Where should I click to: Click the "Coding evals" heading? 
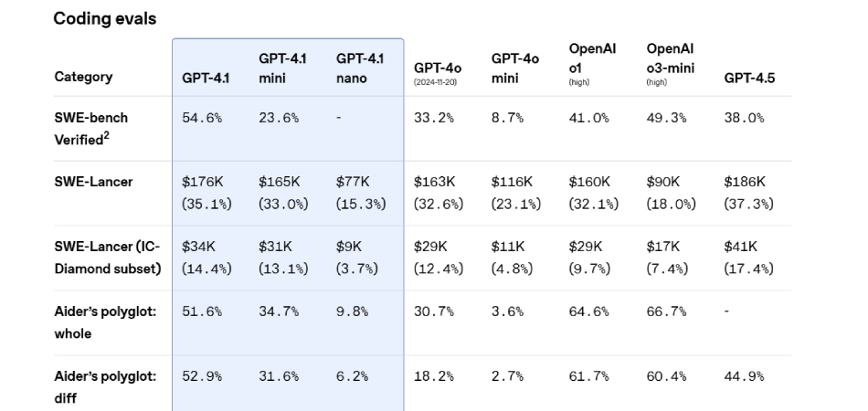point(104,19)
